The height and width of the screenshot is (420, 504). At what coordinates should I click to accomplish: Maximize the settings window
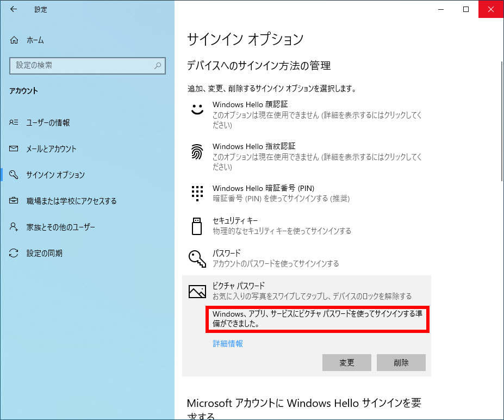click(466, 9)
